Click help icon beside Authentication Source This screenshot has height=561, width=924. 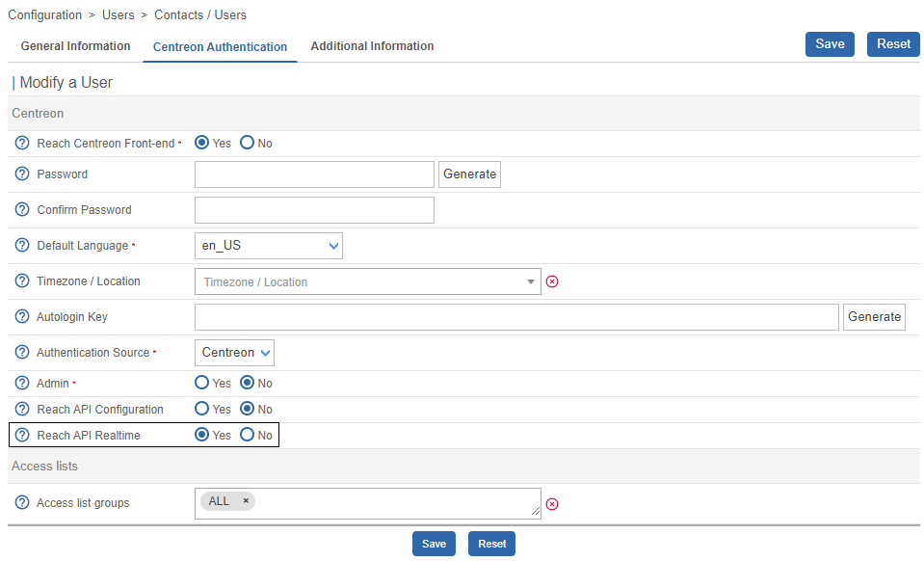22,353
